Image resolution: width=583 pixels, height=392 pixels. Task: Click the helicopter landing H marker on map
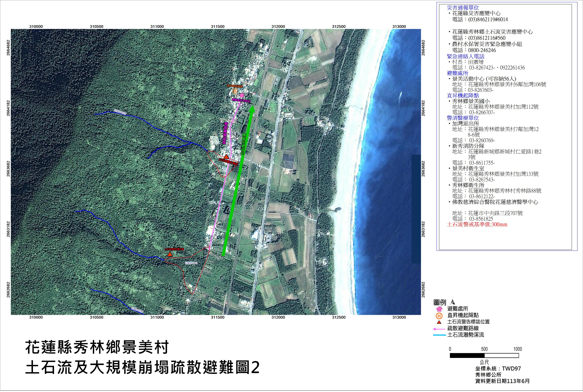click(235, 91)
